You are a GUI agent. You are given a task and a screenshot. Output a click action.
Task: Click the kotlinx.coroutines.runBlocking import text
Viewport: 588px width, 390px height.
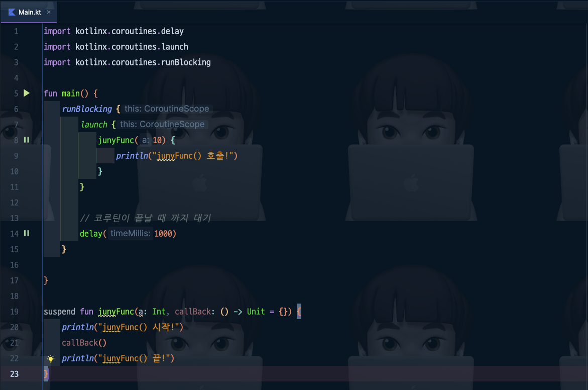(x=143, y=62)
